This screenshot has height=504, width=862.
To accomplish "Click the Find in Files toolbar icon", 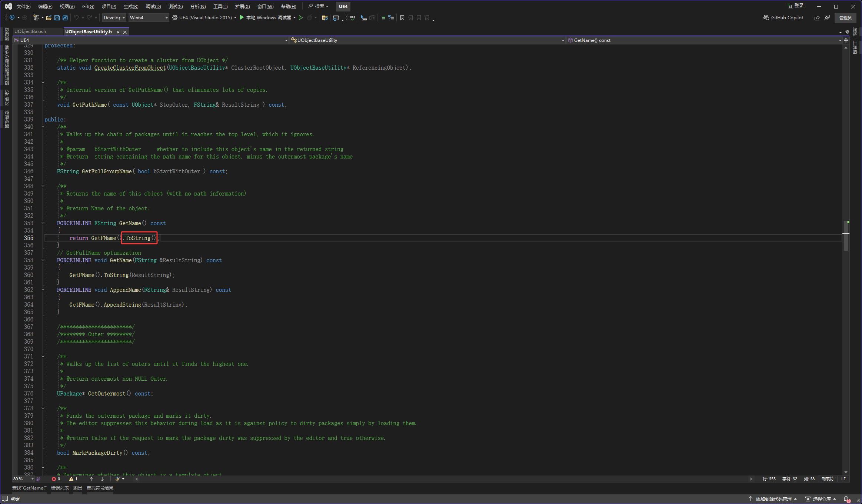I will 325,18.
